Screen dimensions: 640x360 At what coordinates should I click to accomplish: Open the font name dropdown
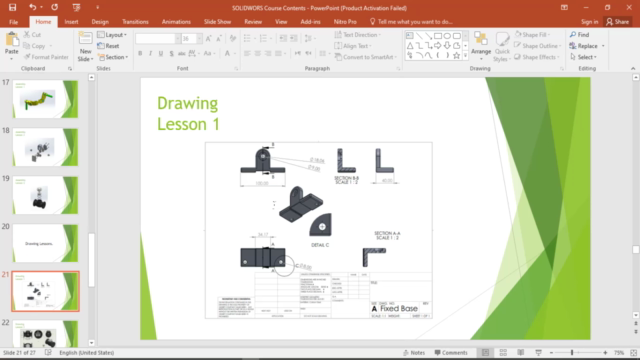coord(178,39)
